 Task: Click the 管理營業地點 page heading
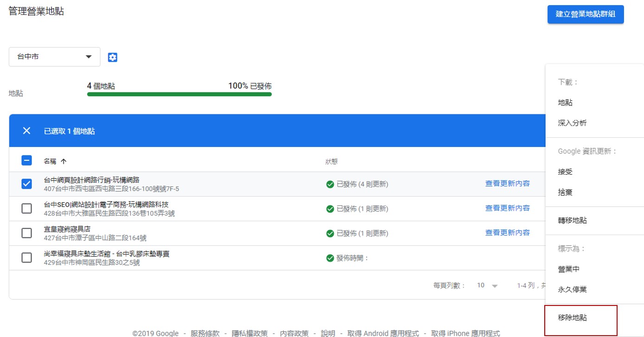(x=36, y=11)
